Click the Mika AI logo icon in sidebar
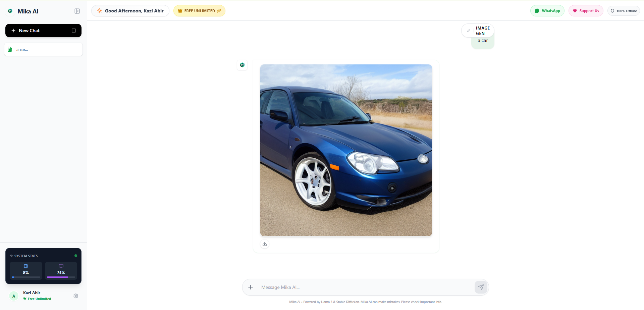 [10, 11]
